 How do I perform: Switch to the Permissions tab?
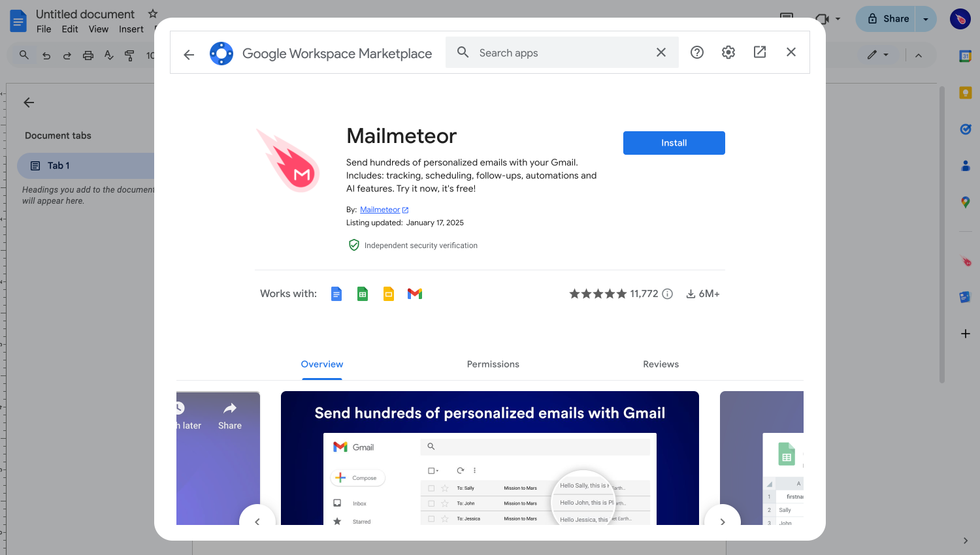pyautogui.click(x=493, y=364)
